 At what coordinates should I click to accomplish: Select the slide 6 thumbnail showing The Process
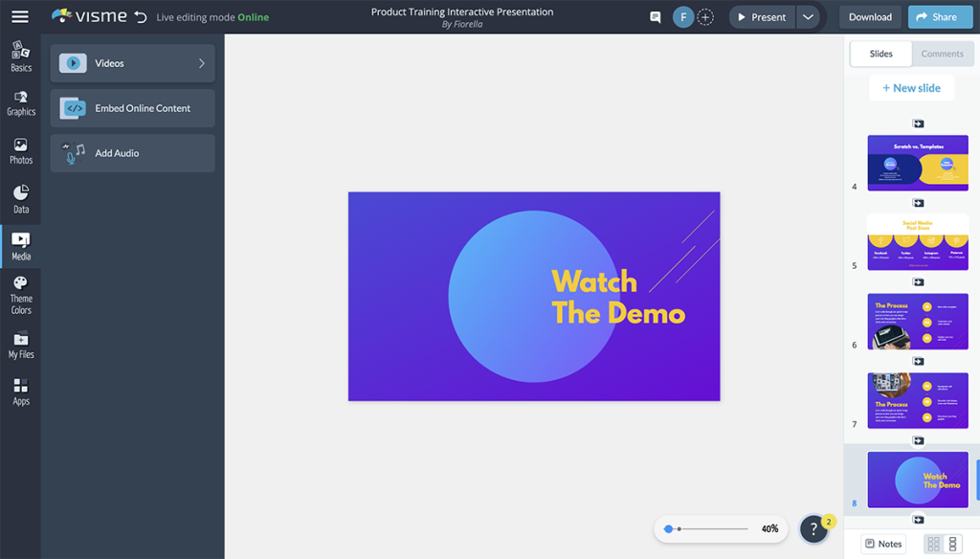click(917, 322)
